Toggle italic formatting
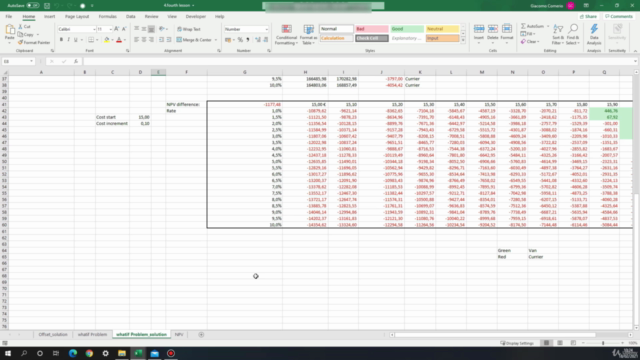The height and width of the screenshot is (360, 640). 68,40
